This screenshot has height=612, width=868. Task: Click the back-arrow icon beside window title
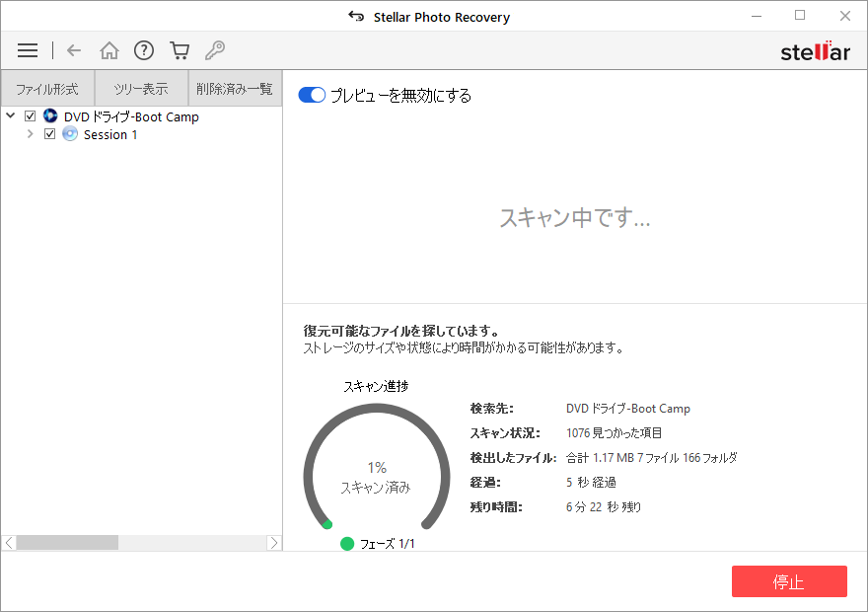pos(356,17)
